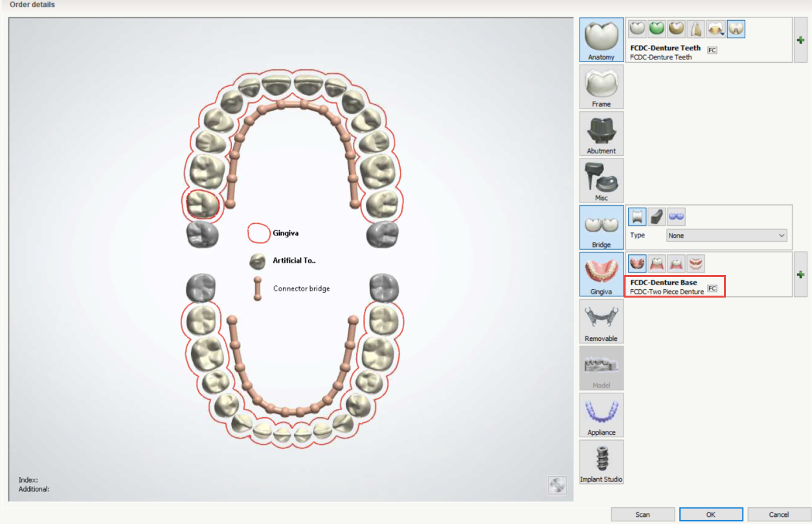
Task: Select the Frame category icon
Action: (x=601, y=86)
